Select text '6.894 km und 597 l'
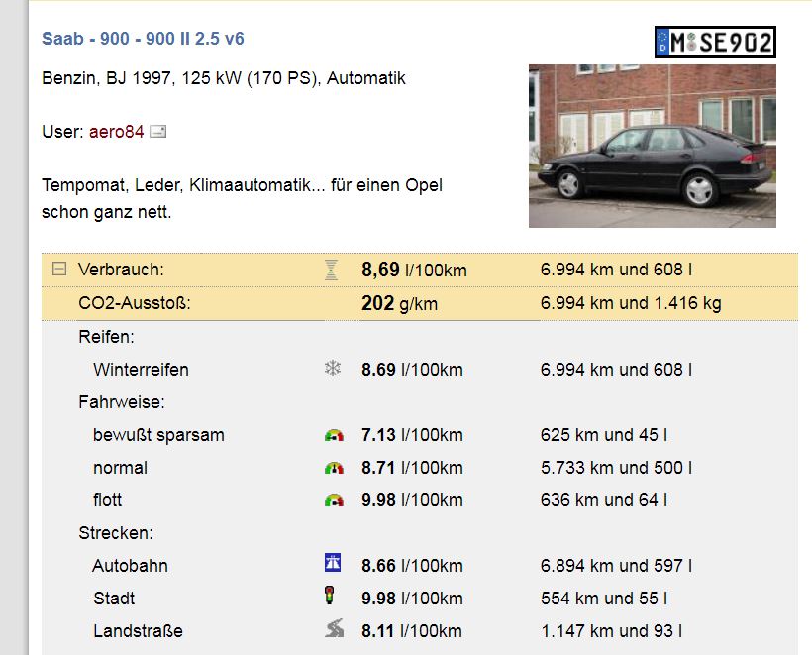Viewport: 812px width, 655px height. [616, 566]
